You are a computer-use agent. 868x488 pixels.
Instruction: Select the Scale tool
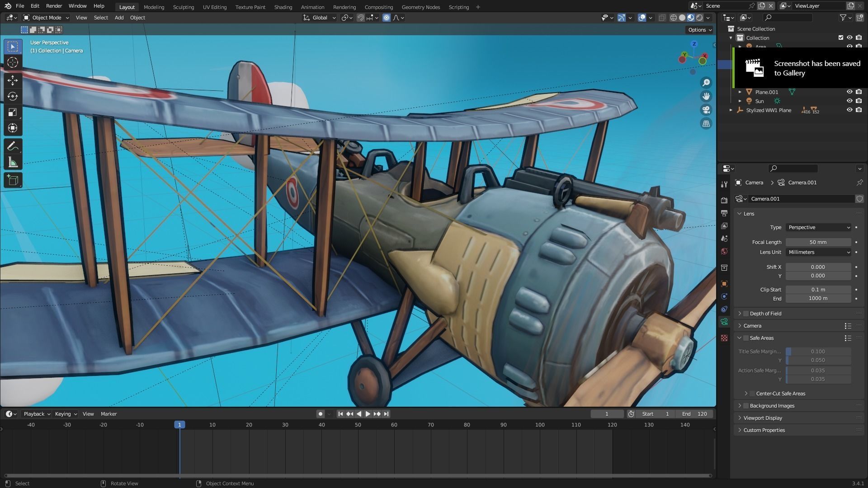point(13,113)
